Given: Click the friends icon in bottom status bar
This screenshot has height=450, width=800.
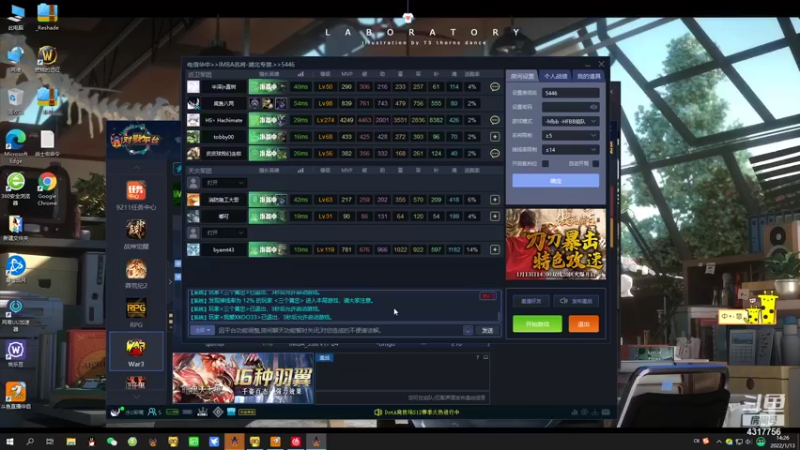Looking at the screenshot, I should (154, 412).
